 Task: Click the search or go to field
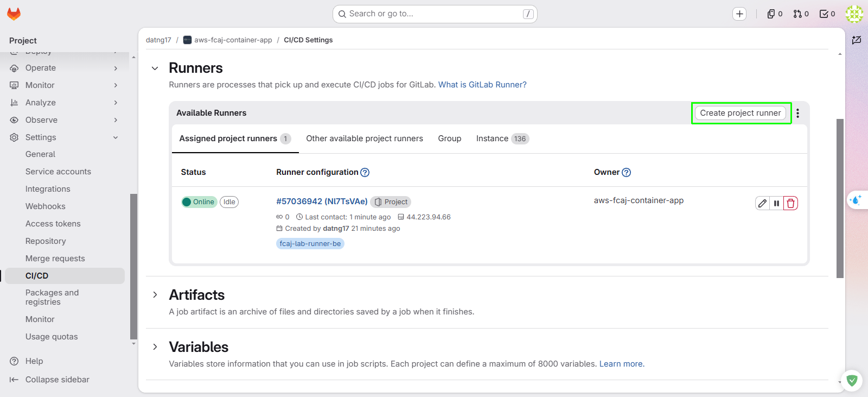(435, 14)
